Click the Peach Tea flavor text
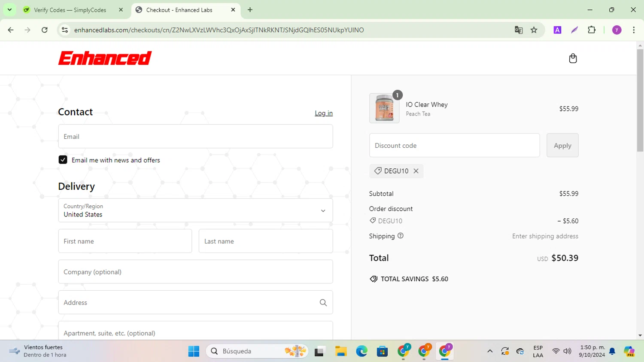Viewport: 644px width, 362px height. point(418,114)
